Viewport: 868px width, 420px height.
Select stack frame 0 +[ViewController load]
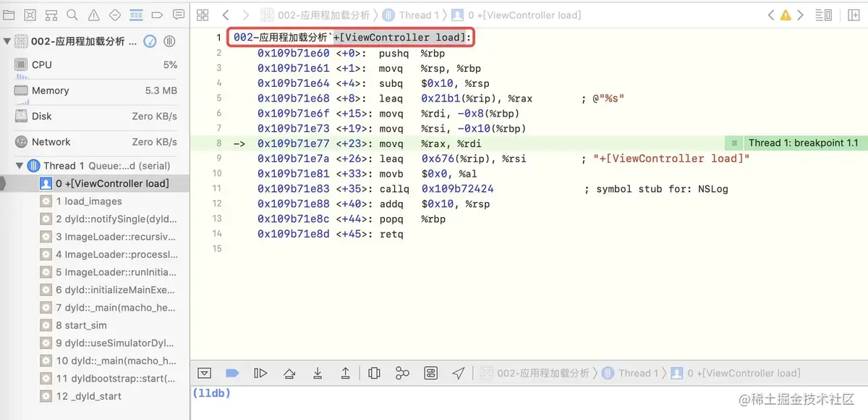(x=95, y=183)
